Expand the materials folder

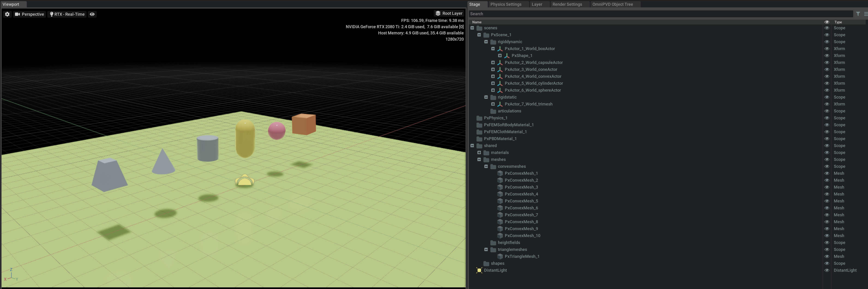click(479, 153)
